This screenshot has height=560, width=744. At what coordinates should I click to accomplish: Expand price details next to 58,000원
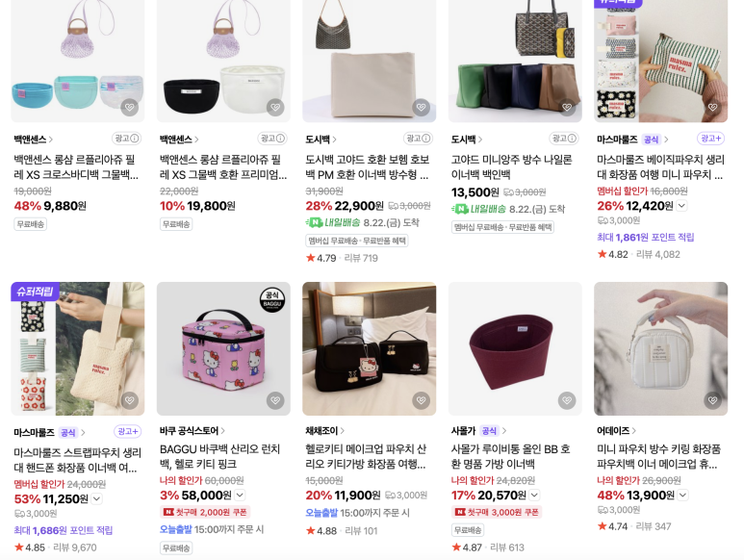pyautogui.click(x=240, y=495)
